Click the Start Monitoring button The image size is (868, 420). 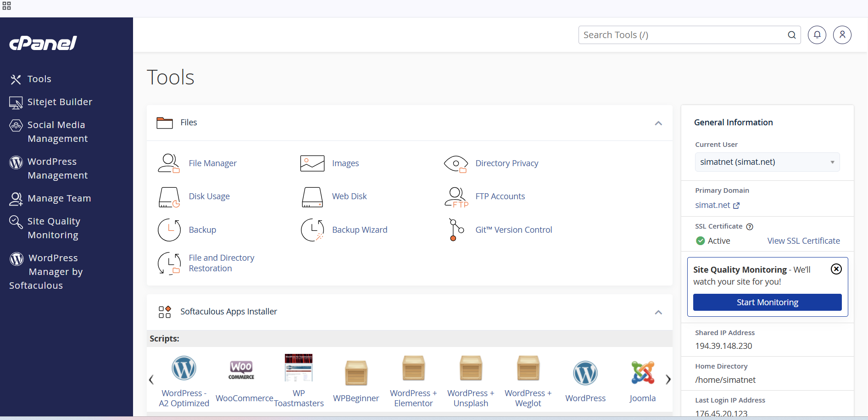767,302
